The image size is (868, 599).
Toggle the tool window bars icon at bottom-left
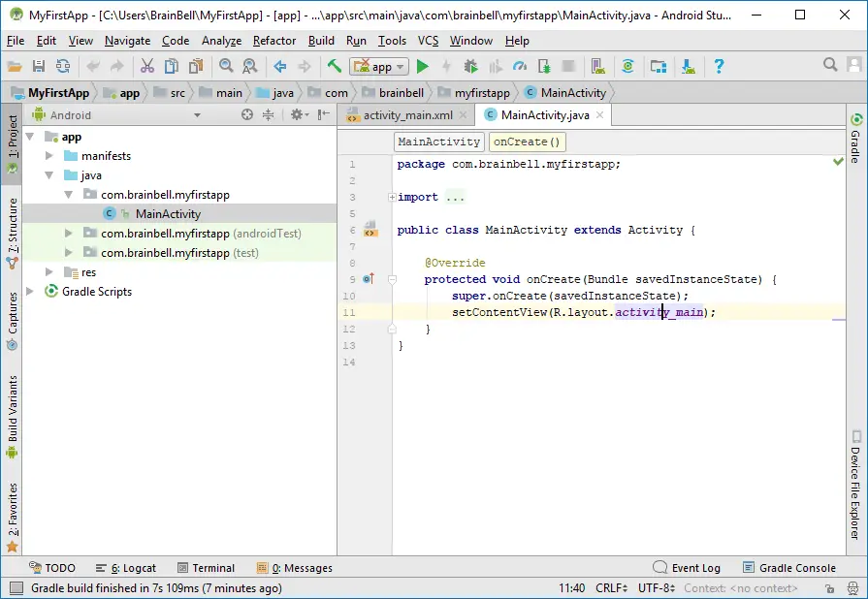[16, 588]
